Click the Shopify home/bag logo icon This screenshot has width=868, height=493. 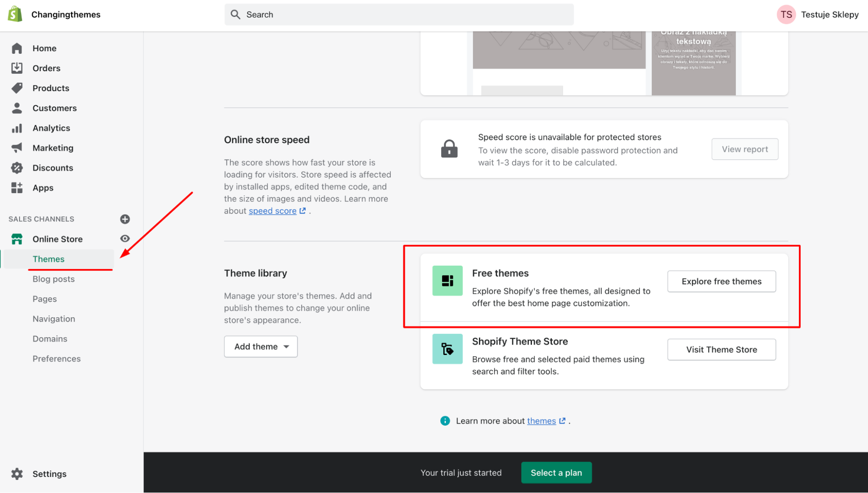[x=16, y=15]
